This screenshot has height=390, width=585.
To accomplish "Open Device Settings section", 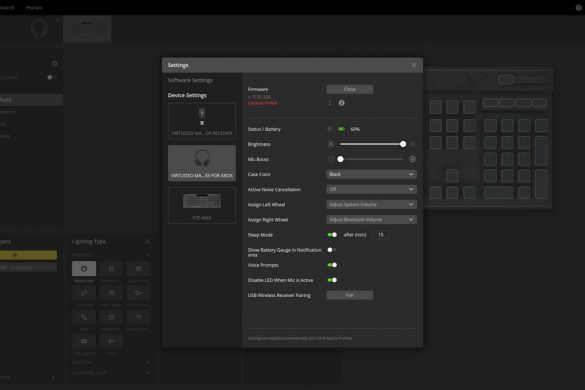I will tap(187, 95).
